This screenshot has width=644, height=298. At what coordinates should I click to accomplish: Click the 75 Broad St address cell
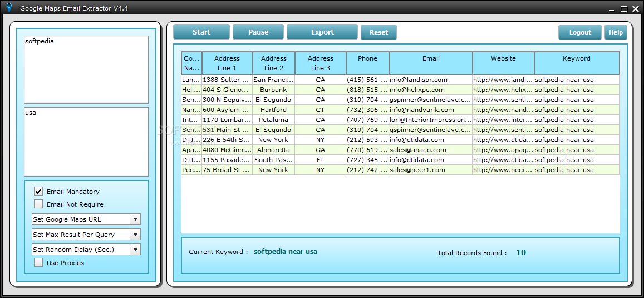[x=227, y=170]
